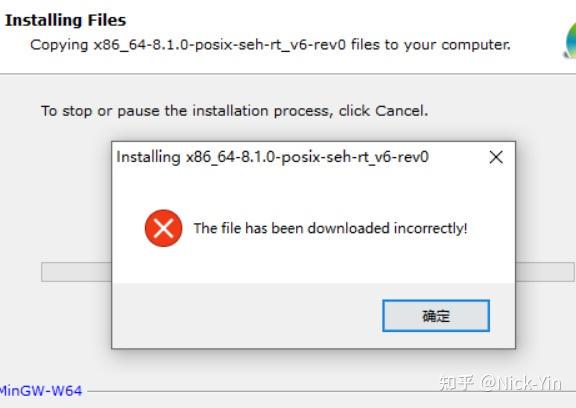Click the red error circle icon
The image size is (576, 408).
[163, 228]
